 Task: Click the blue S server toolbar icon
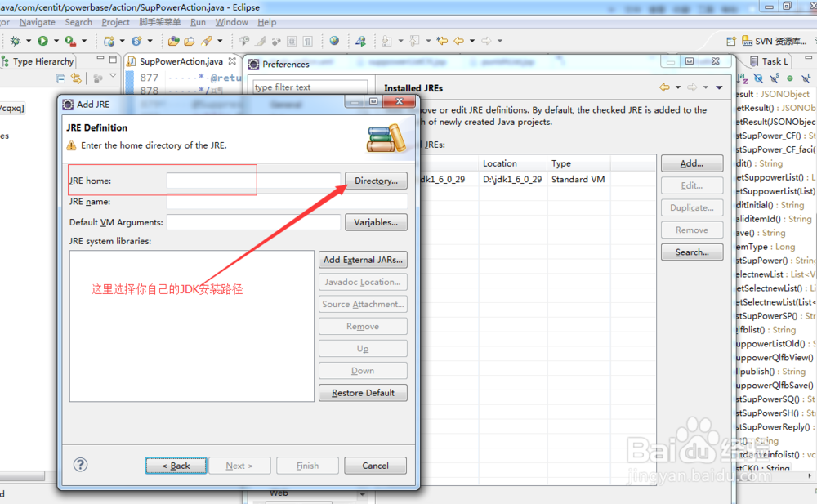coord(136,41)
